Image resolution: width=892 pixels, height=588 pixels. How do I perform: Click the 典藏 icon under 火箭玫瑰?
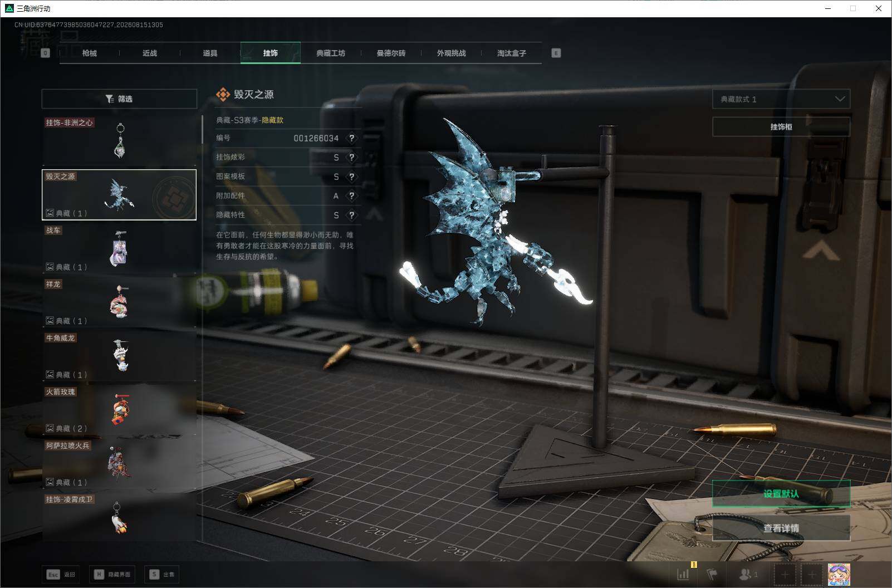pyautogui.click(x=50, y=428)
